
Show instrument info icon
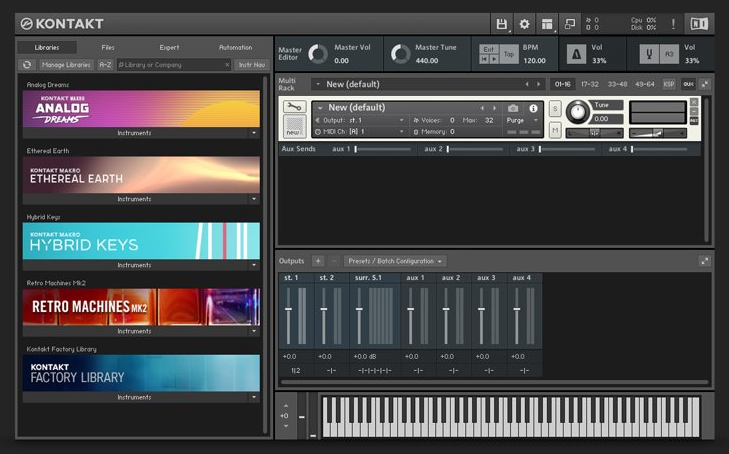pyautogui.click(x=533, y=108)
